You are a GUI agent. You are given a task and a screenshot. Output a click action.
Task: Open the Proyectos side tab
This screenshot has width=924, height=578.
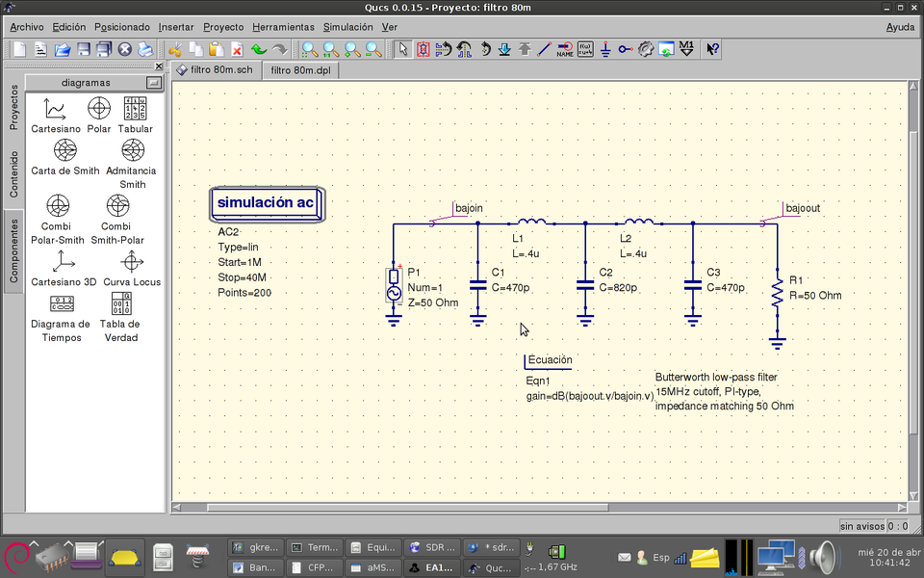[x=13, y=107]
